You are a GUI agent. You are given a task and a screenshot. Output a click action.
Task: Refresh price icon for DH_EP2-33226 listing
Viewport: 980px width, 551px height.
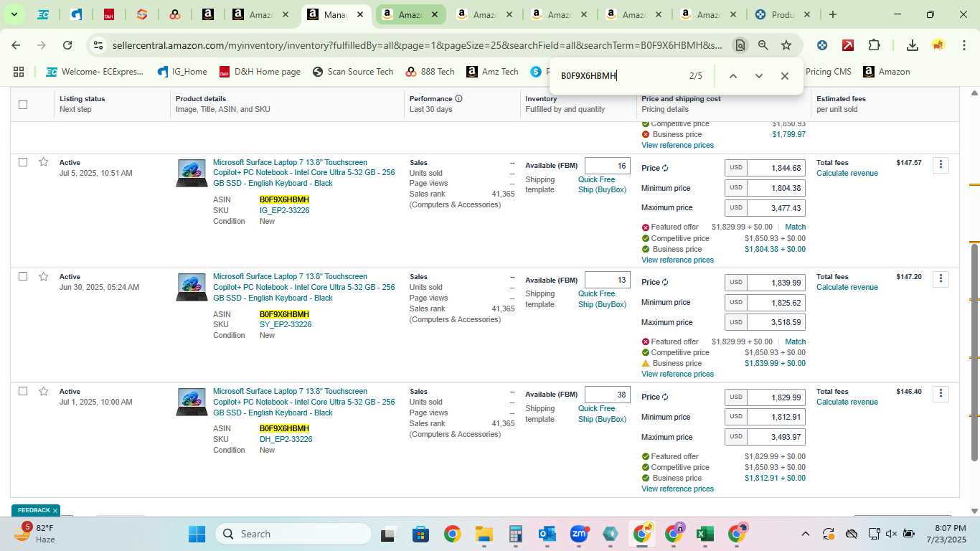666,397
